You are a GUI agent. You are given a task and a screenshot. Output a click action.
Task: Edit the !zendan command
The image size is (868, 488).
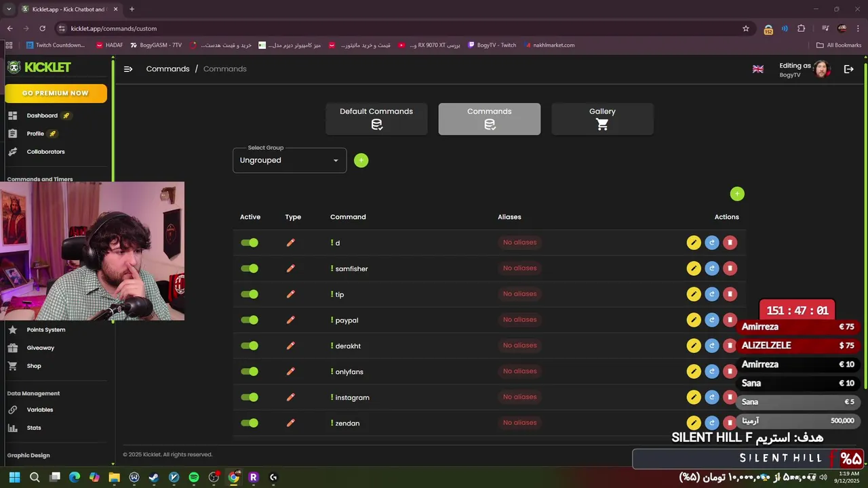click(x=694, y=423)
